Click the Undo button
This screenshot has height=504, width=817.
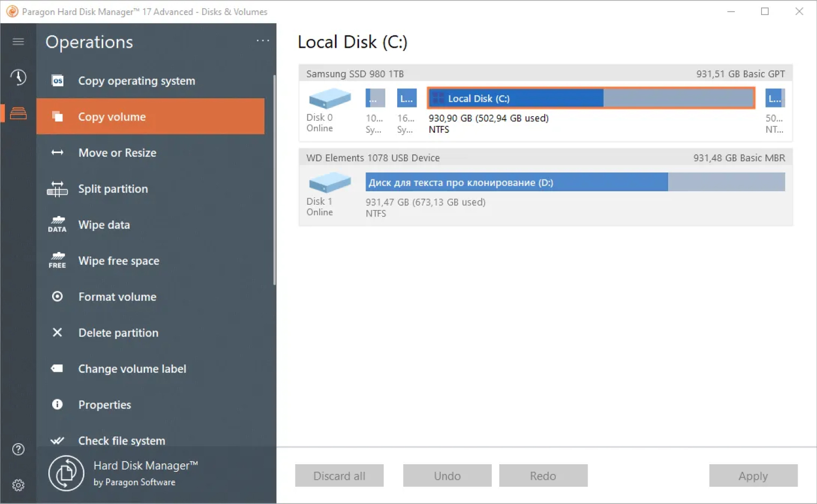[447, 476]
